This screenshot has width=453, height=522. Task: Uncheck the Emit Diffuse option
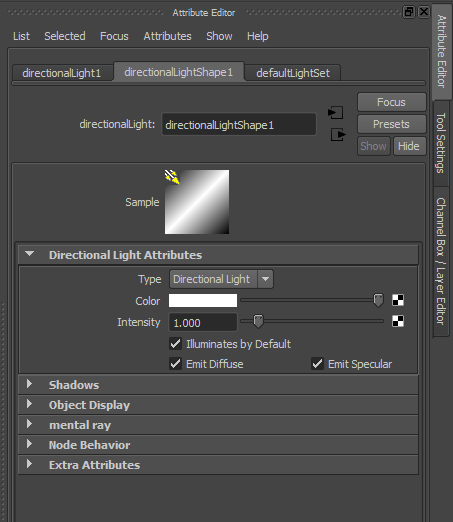pos(175,364)
